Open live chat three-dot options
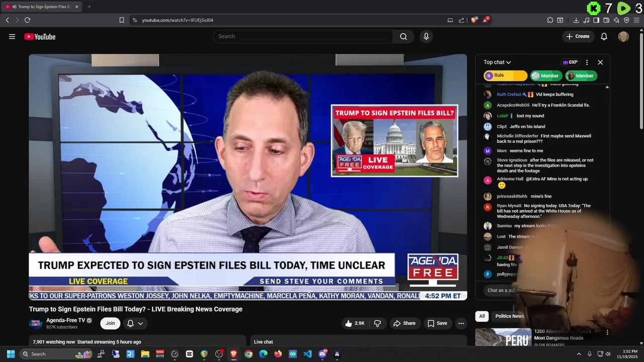This screenshot has height=362, width=644. pos(587,62)
